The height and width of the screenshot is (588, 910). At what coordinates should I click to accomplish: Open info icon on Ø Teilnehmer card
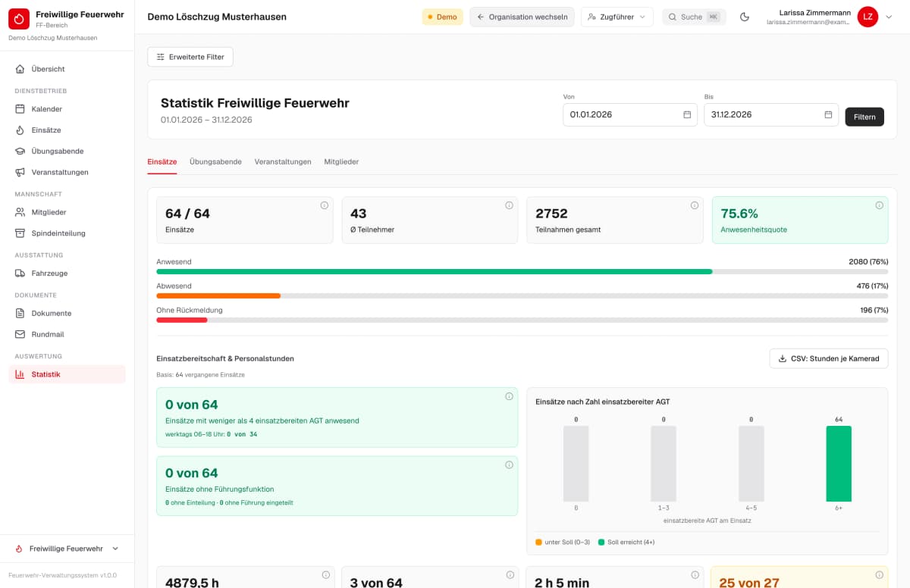[x=509, y=205]
